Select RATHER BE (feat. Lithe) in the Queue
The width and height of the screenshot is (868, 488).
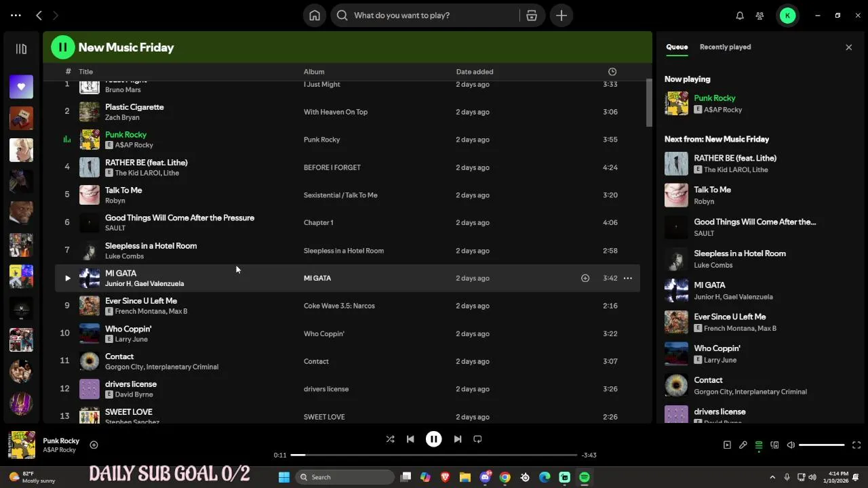pos(735,158)
